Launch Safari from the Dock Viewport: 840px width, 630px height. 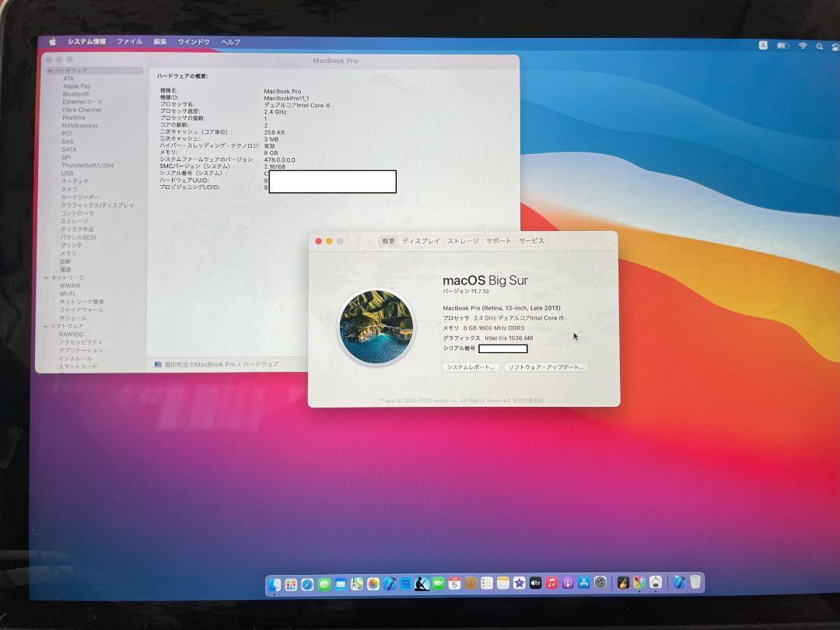click(307, 584)
